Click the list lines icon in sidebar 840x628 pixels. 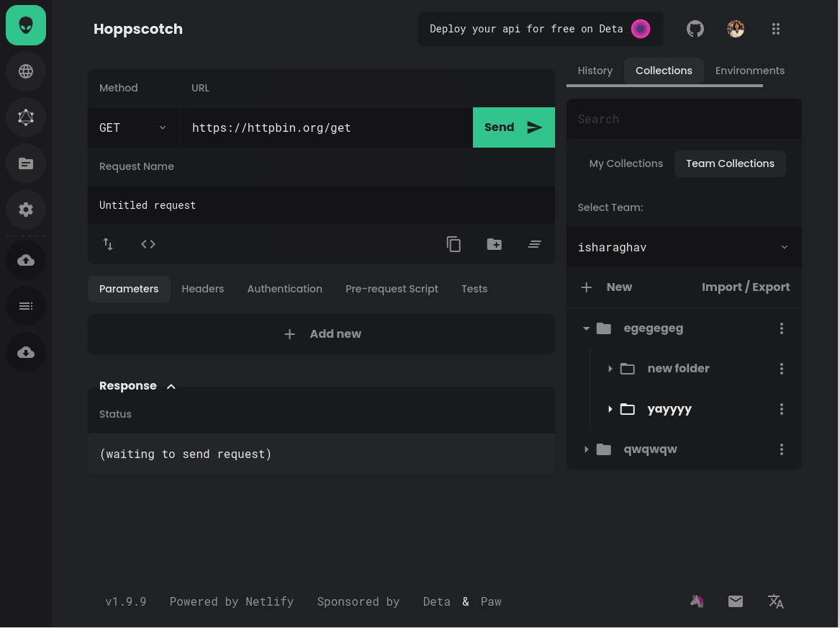(x=26, y=307)
